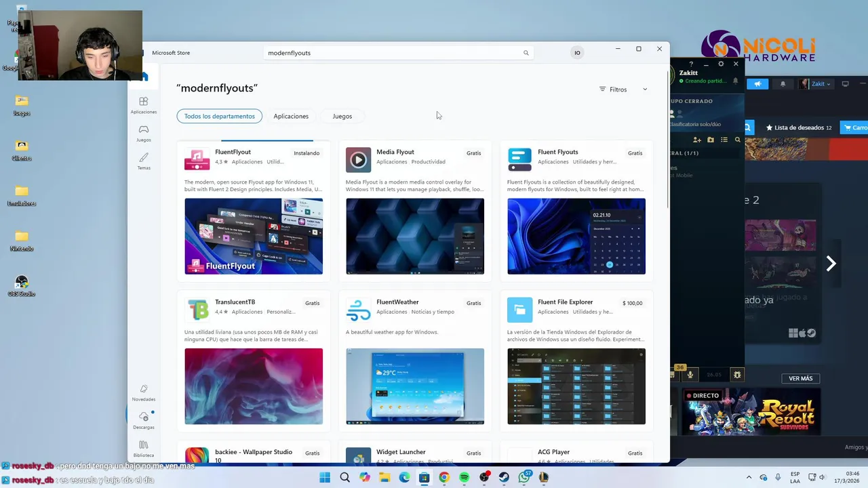The height and width of the screenshot is (488, 868).
Task: Click the backiee Wallpaper Studio icon
Action: click(197, 455)
